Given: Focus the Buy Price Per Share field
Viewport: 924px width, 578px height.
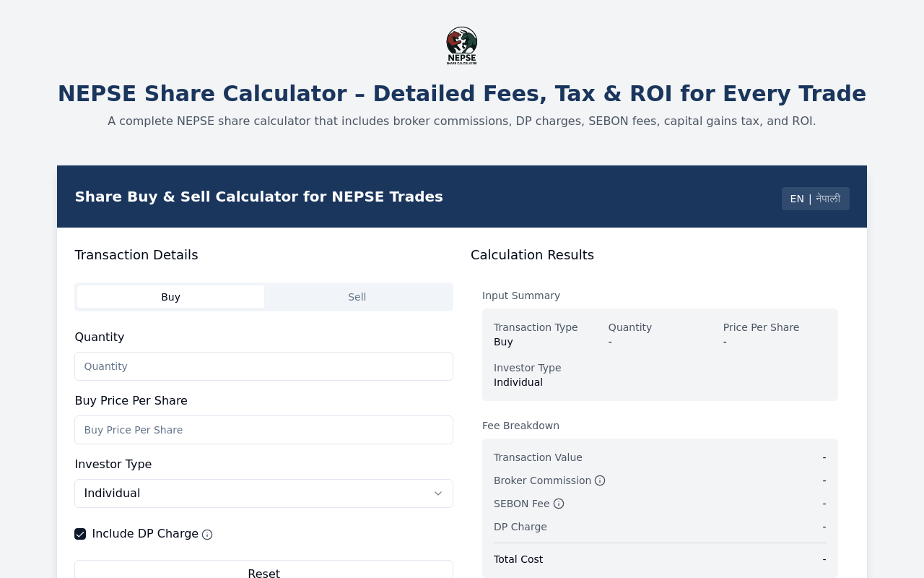Looking at the screenshot, I should click(x=263, y=430).
